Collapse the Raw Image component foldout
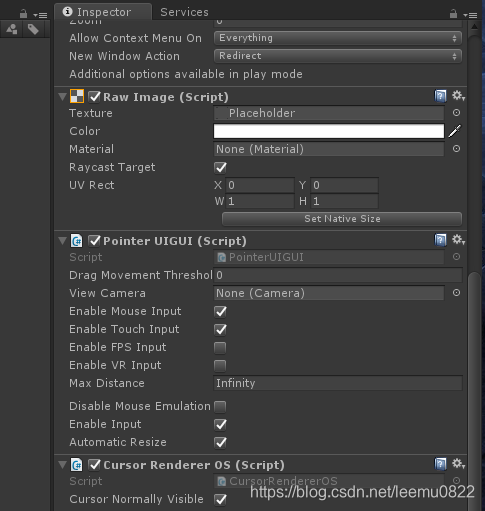485x511 pixels. pos(62,97)
